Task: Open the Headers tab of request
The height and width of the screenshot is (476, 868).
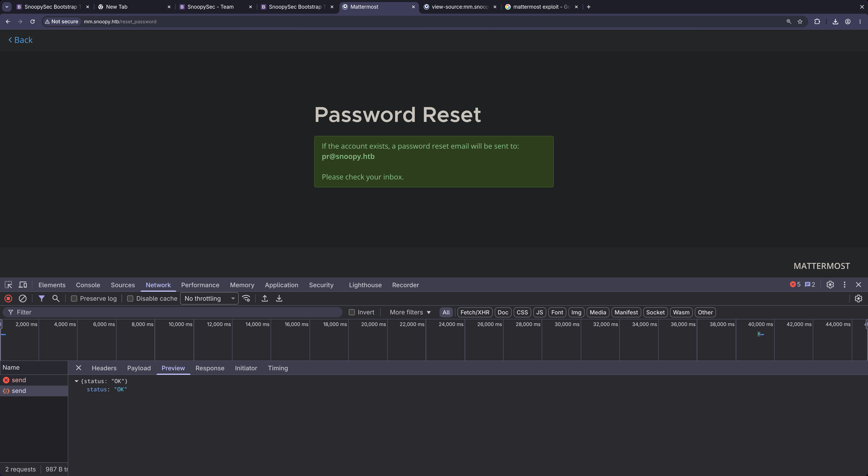Action: pyautogui.click(x=104, y=368)
